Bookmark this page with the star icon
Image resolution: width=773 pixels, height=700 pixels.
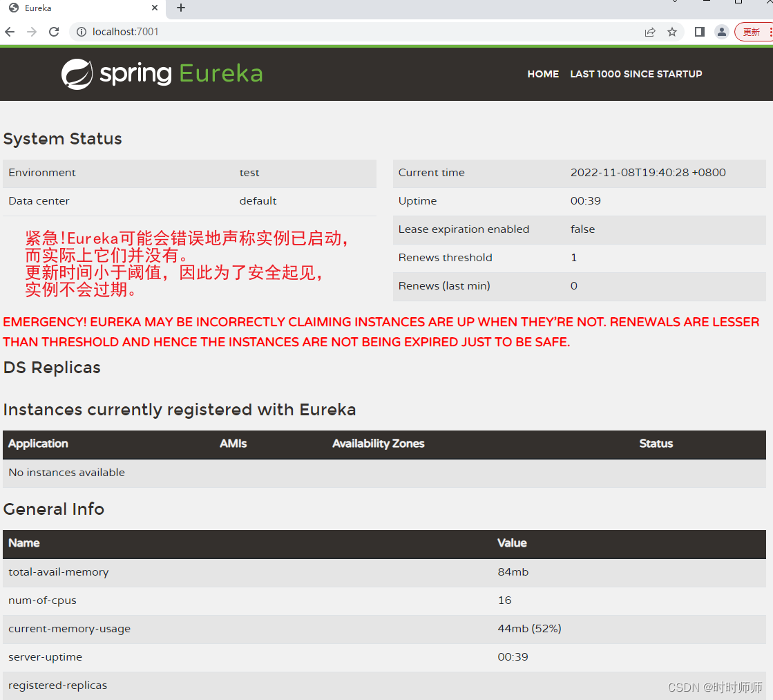672,32
